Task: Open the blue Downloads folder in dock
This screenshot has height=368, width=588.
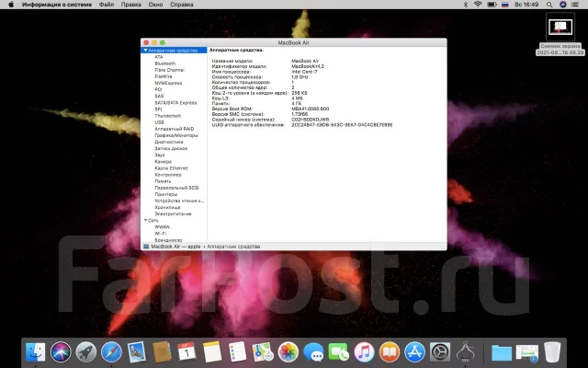Action: (502, 352)
